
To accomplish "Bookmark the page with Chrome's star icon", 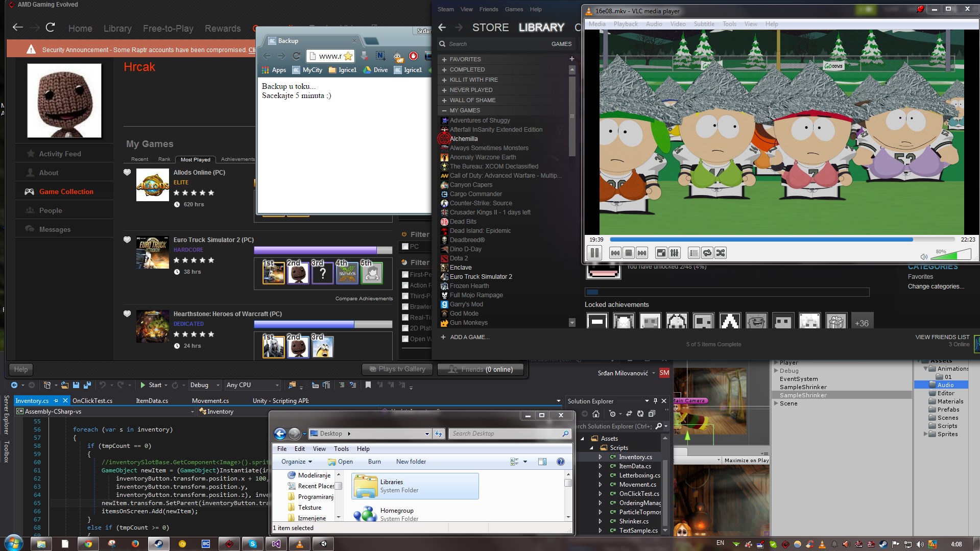I will click(x=348, y=56).
